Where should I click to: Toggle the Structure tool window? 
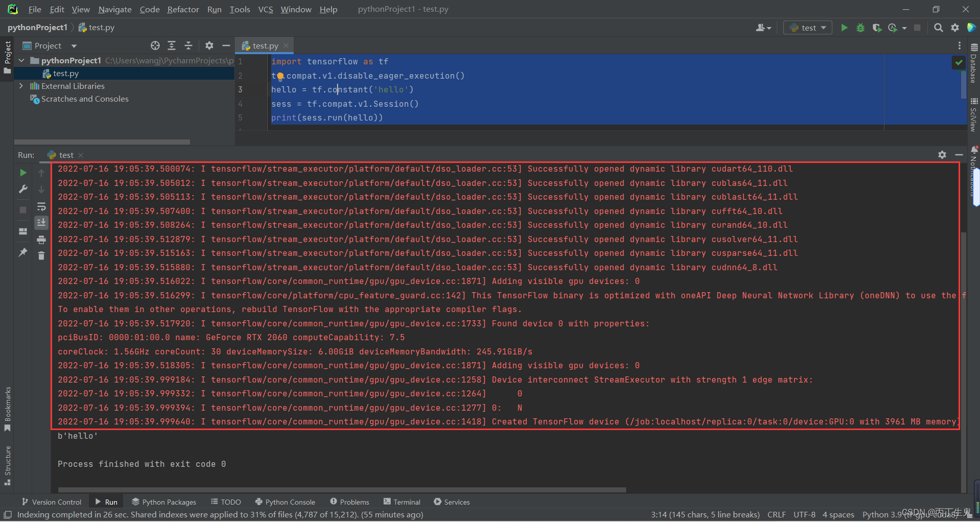pyautogui.click(x=7, y=465)
